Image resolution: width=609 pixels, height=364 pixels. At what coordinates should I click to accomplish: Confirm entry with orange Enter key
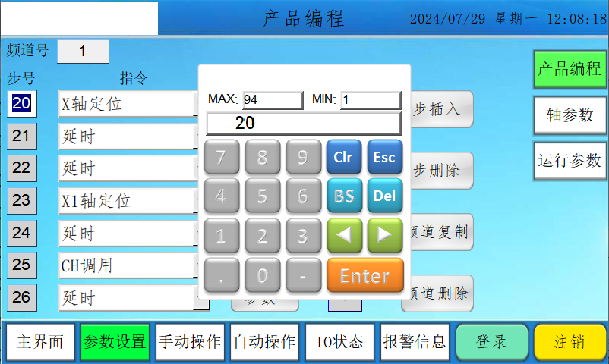point(364,275)
